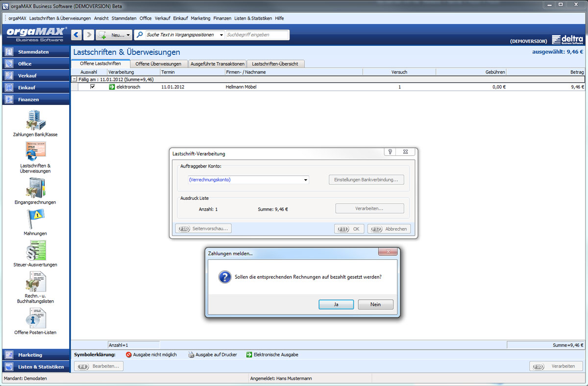Viewport: 588px width, 386px height.
Task: Expand the Listen & Statistiken sidebar section
Action: [x=35, y=366]
